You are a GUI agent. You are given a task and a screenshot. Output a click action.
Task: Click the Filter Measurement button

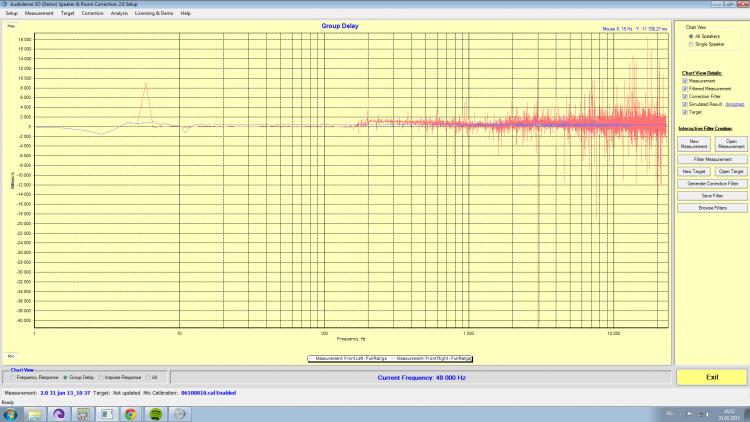[712, 159]
